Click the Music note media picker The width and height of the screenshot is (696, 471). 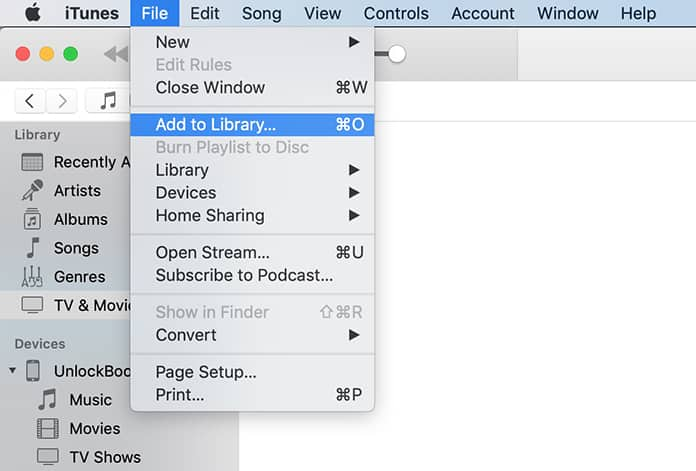(x=108, y=101)
